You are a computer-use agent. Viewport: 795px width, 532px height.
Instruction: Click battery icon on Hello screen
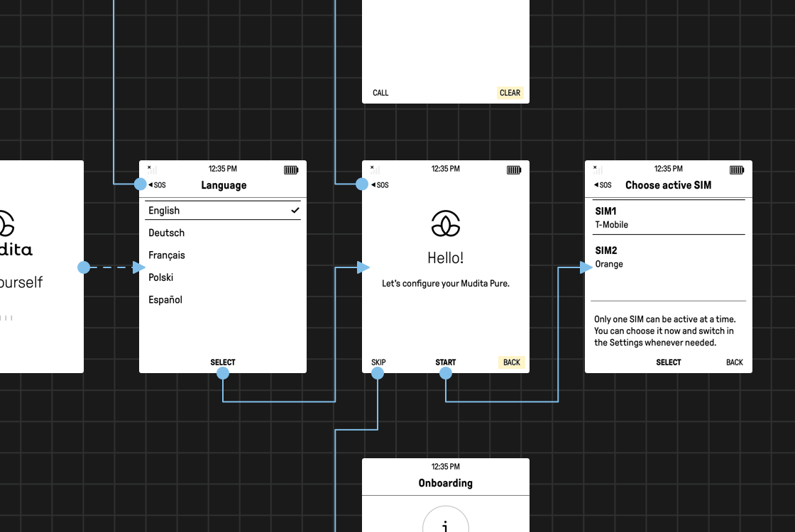pyautogui.click(x=514, y=170)
